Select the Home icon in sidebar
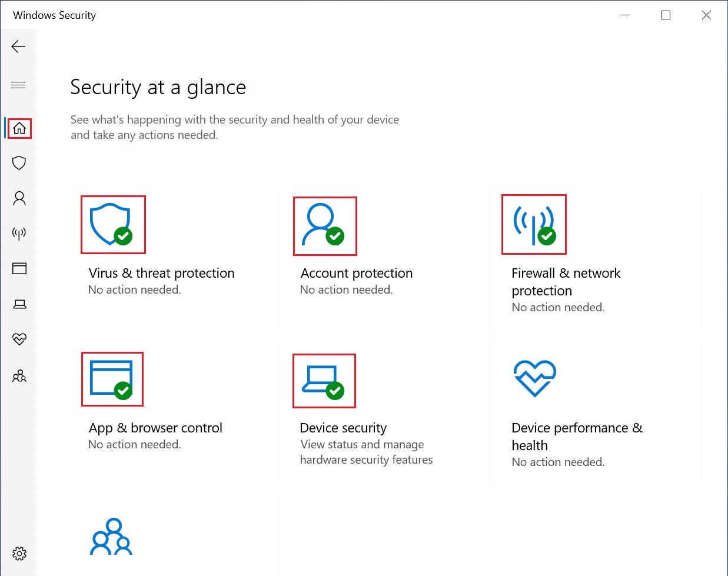 (19, 128)
